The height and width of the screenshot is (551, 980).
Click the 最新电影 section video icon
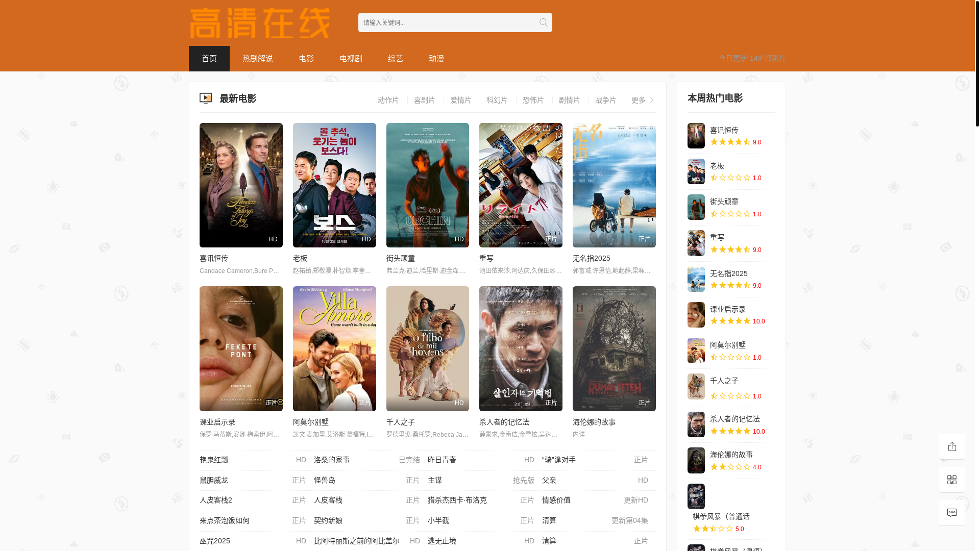(206, 98)
